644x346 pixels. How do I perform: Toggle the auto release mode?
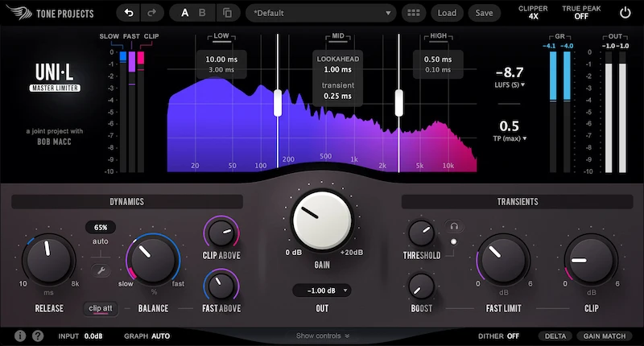tap(100, 241)
